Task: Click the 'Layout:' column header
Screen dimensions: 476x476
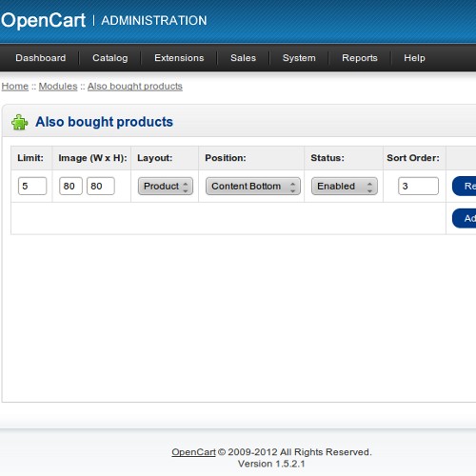Action: [x=155, y=158]
